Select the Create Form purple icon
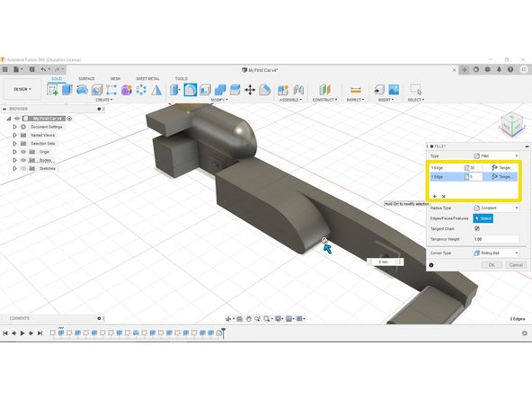532x399 pixels. 126,90
